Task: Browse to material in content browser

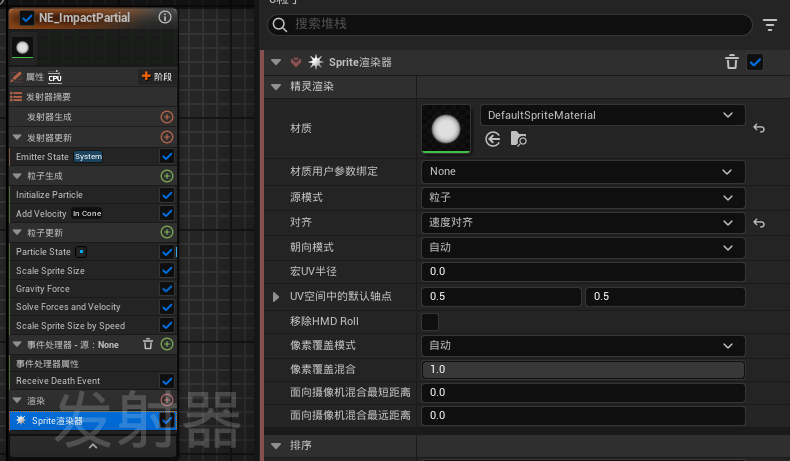Action: (x=518, y=139)
